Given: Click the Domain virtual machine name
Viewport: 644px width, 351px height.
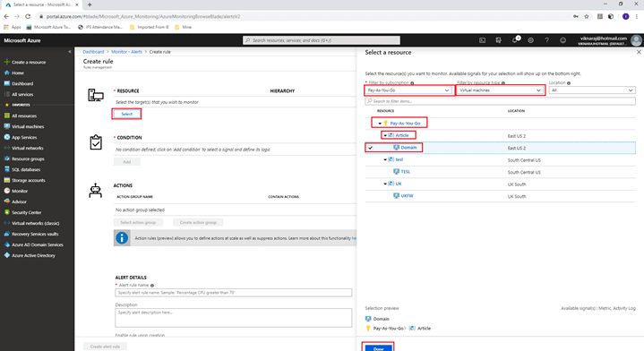Looking at the screenshot, I should click(x=408, y=148).
